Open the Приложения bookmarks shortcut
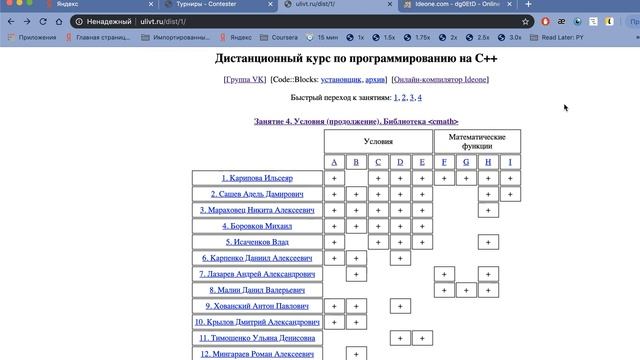This screenshot has height=360, width=640. (32, 37)
